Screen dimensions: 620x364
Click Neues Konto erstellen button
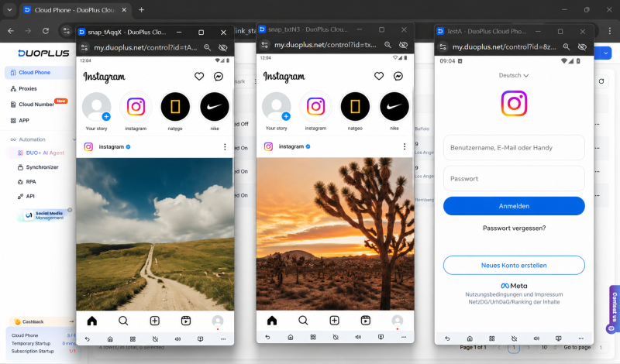point(514,265)
